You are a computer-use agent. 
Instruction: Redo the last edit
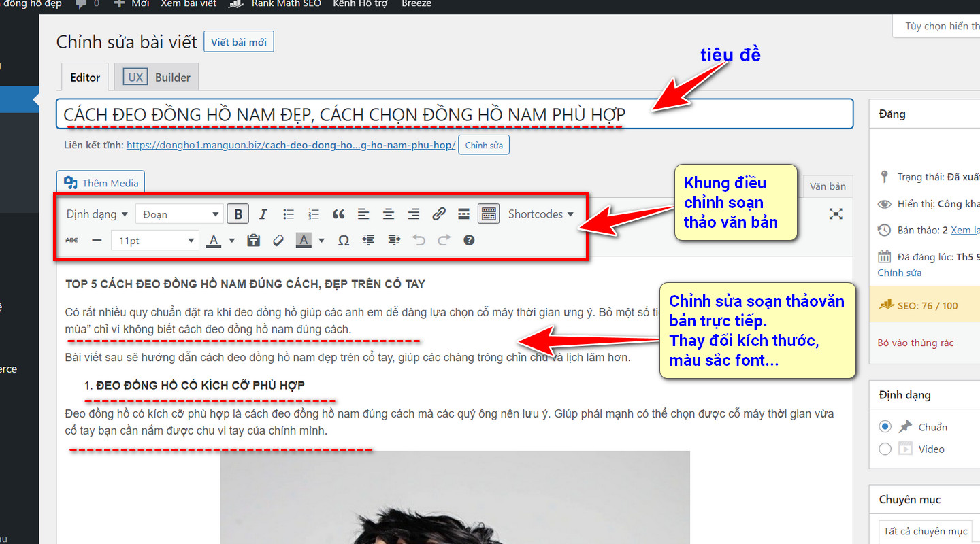point(444,240)
